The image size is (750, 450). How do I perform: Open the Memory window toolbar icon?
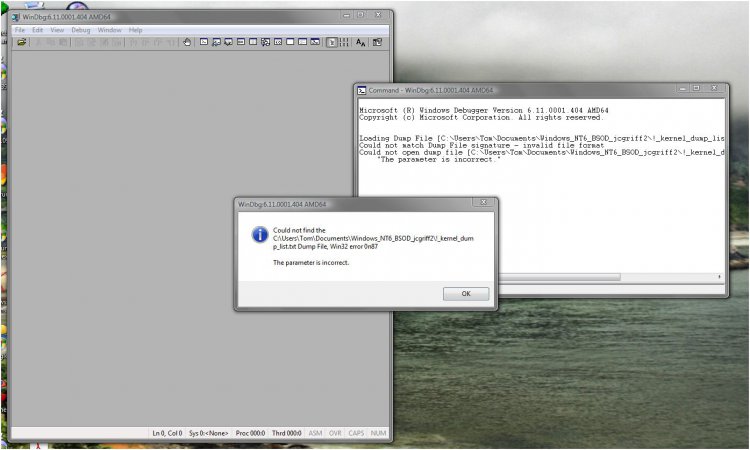pos(253,42)
